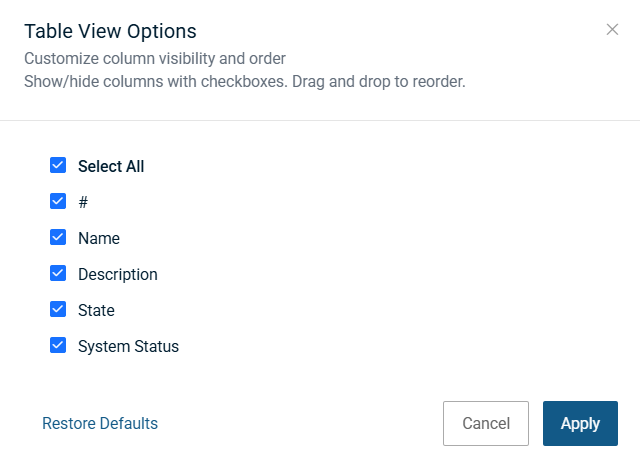Click the Restore Defaults link
This screenshot has width=640, height=470.
click(100, 424)
